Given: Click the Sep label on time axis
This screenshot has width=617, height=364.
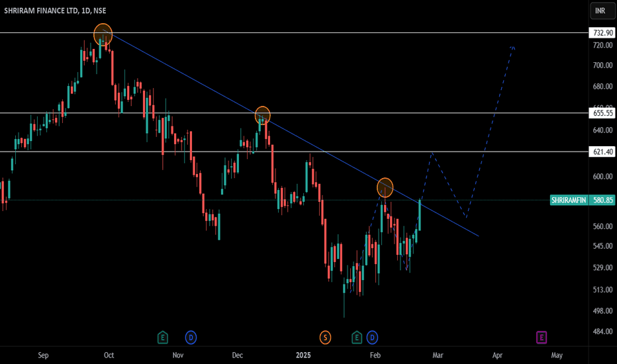Looking at the screenshot, I should 43,355.
